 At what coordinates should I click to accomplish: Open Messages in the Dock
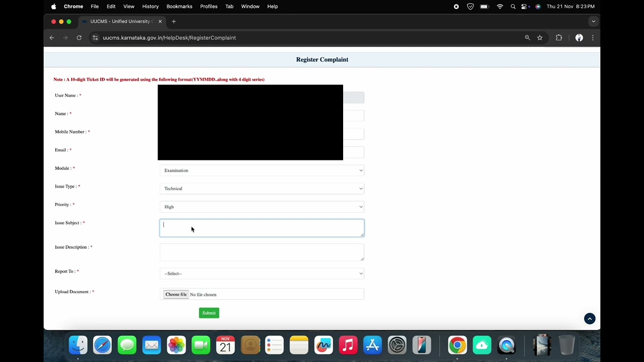[x=127, y=345]
